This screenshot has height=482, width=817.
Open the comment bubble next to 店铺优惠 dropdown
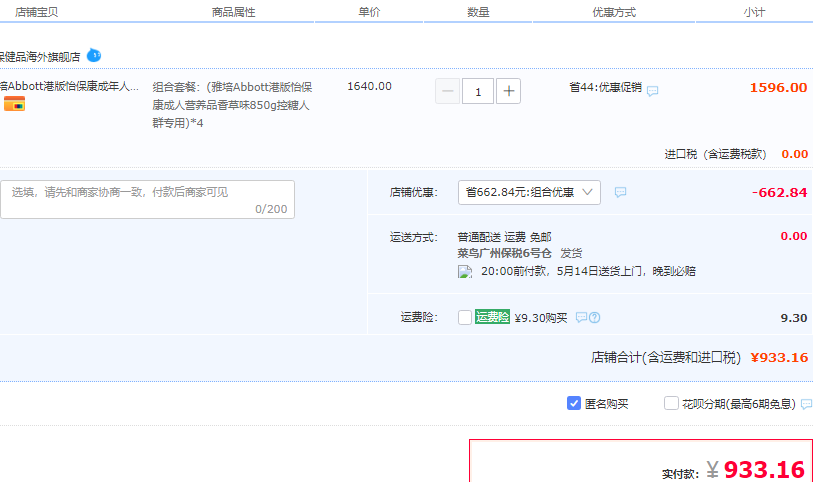[x=620, y=192]
